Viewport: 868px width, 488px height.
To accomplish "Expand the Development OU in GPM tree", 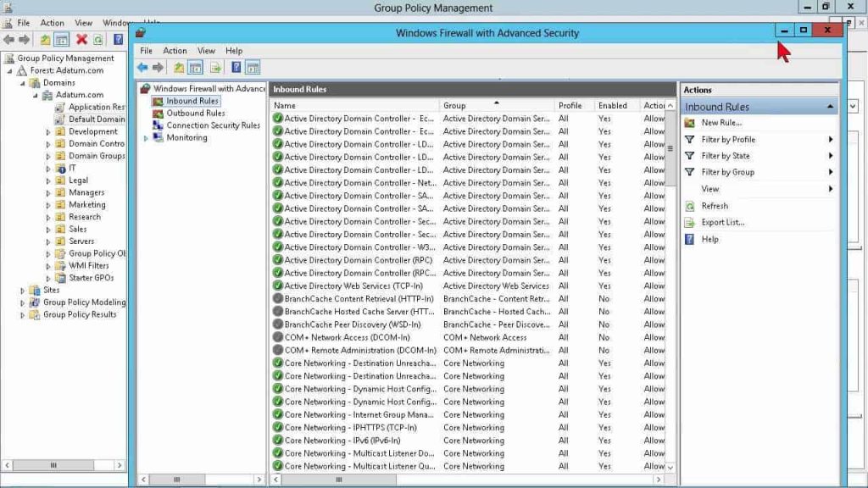I will pyautogui.click(x=48, y=131).
